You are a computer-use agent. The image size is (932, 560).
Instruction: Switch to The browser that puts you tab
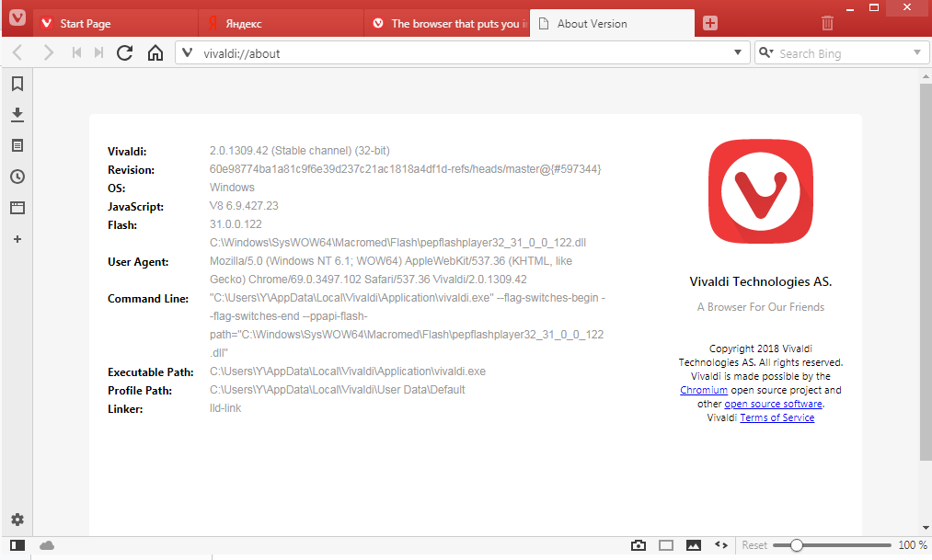pyautogui.click(x=446, y=24)
